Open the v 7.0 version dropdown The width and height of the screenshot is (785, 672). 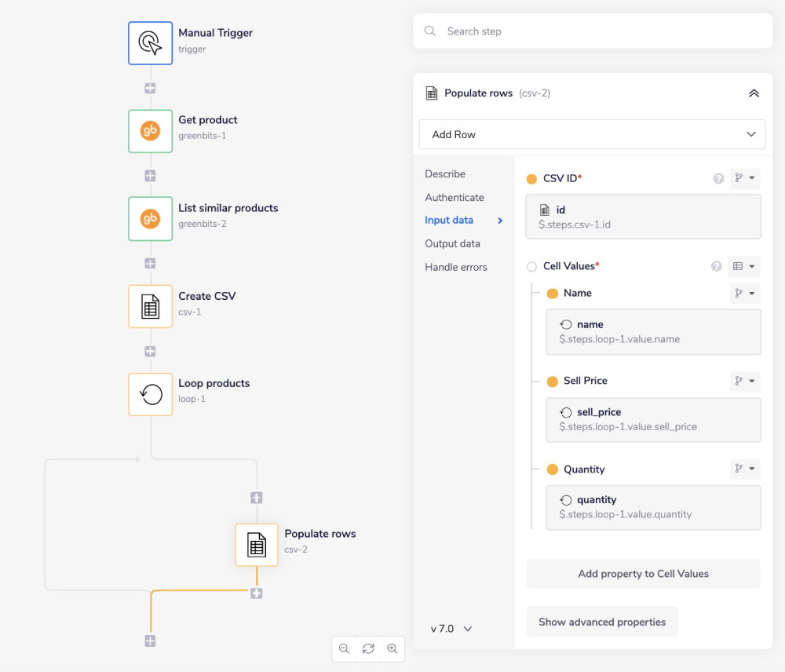(x=451, y=629)
